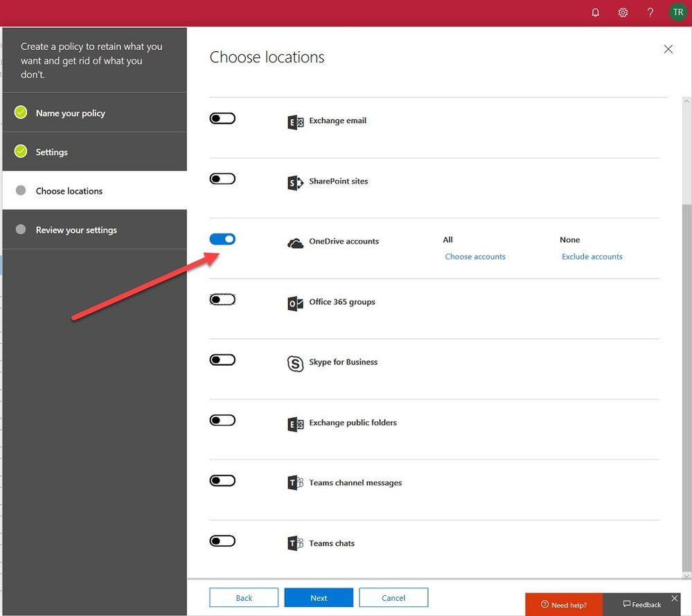Click Choose accounts link

click(475, 256)
